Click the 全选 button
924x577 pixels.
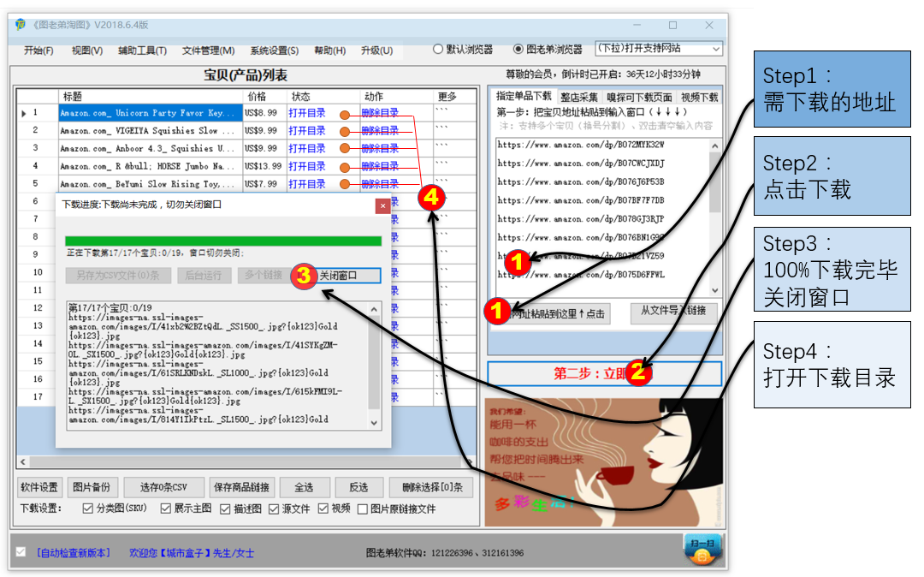[304, 487]
